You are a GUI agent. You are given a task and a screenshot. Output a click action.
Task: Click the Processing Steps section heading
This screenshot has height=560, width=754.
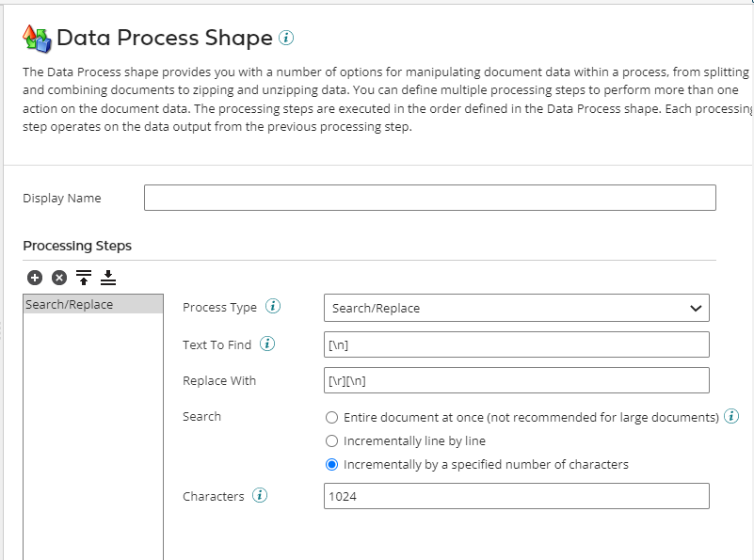tap(77, 246)
